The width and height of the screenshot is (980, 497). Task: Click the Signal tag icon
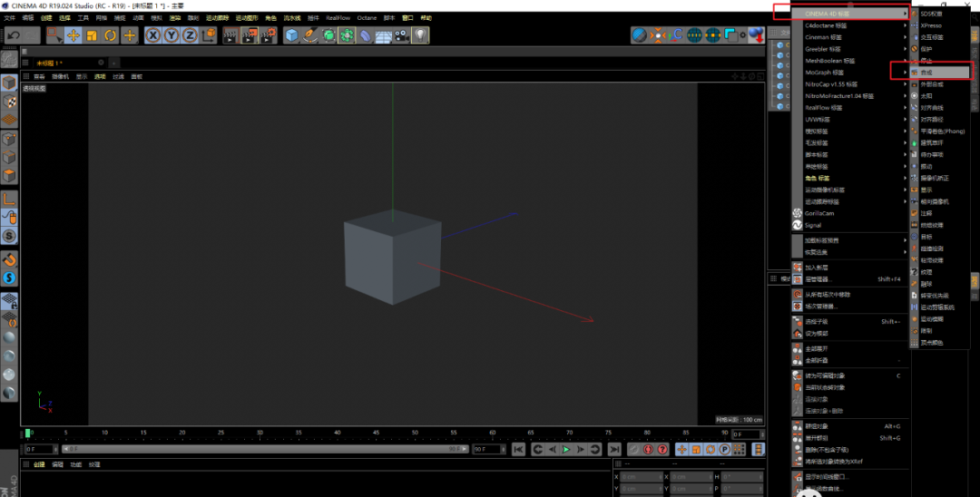point(797,225)
